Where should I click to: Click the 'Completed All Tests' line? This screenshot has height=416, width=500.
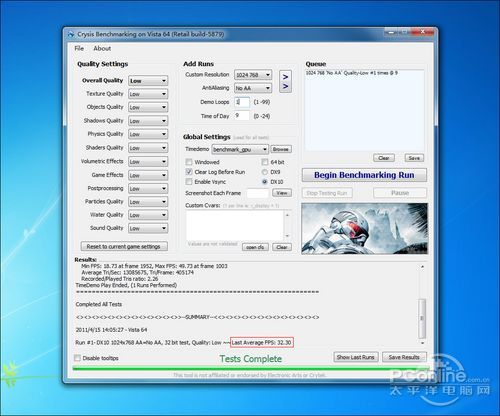(99, 304)
